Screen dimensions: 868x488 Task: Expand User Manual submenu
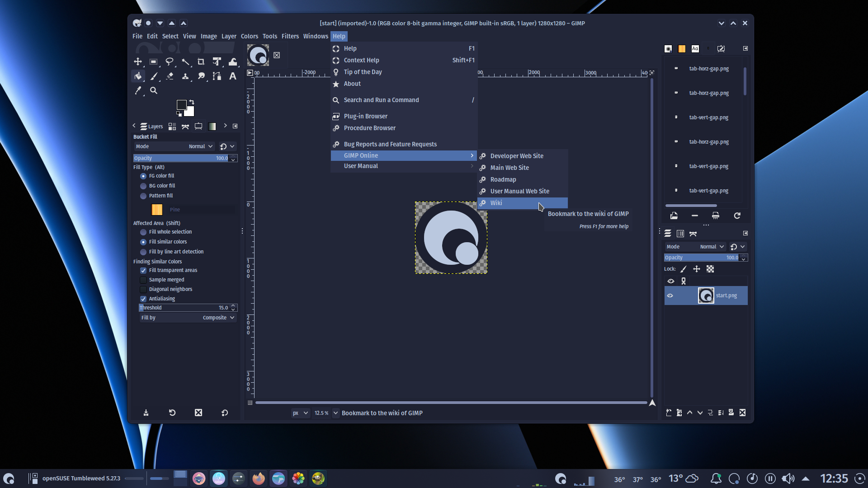click(404, 166)
